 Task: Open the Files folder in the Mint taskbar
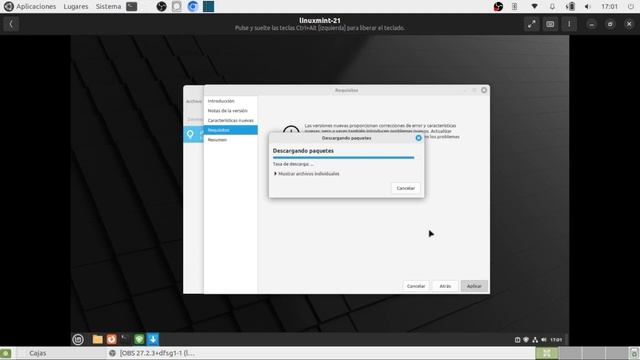pyautogui.click(x=97, y=339)
